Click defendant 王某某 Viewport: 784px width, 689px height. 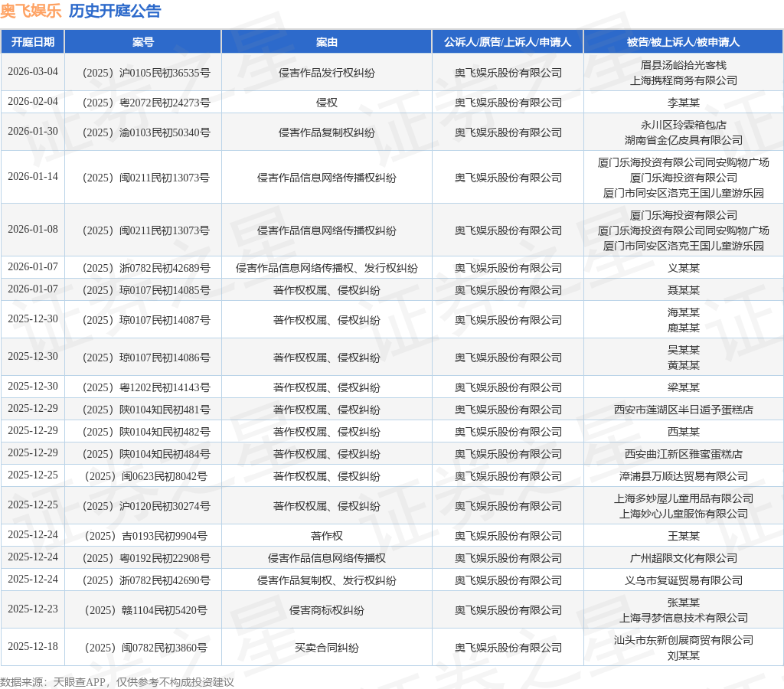click(x=683, y=537)
